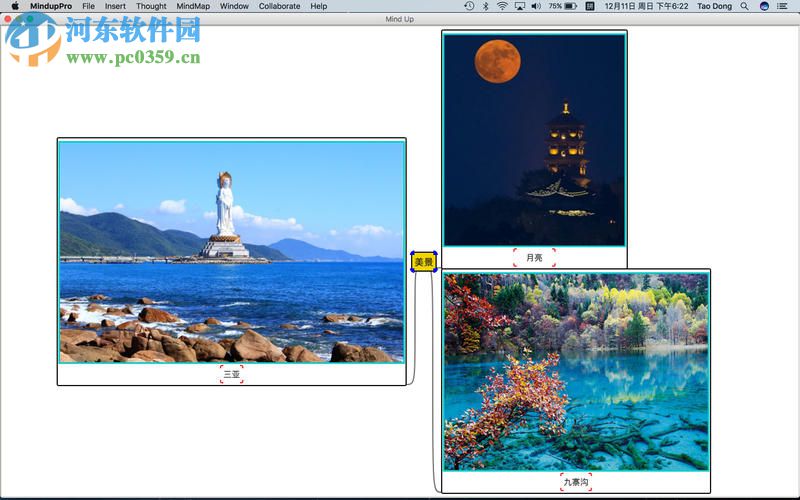
Task: Open the Thought menu
Action: point(151,6)
